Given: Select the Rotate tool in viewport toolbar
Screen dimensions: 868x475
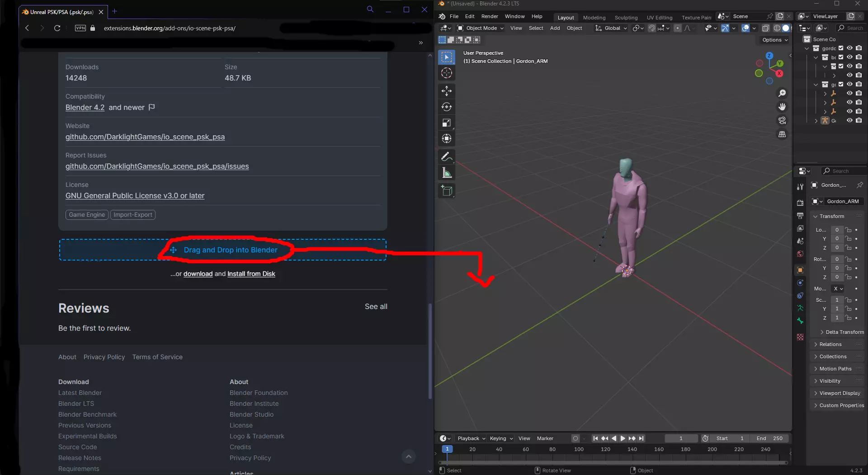Looking at the screenshot, I should click(447, 107).
